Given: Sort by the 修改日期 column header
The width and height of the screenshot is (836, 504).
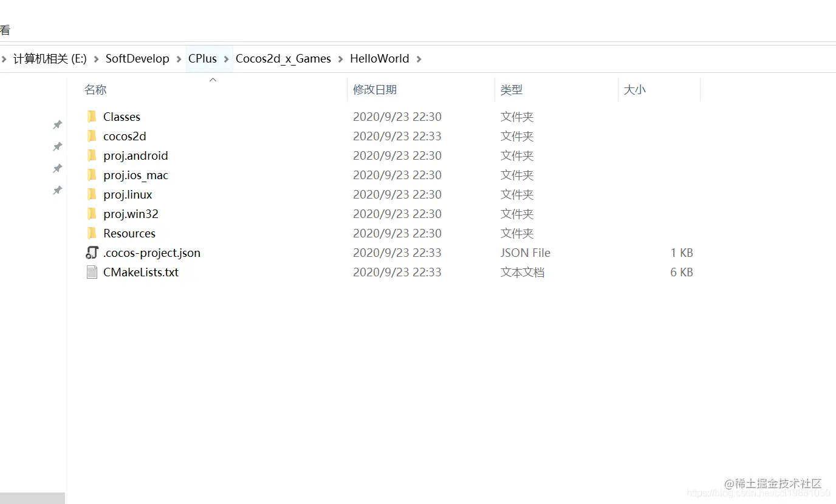Looking at the screenshot, I should pyautogui.click(x=375, y=90).
